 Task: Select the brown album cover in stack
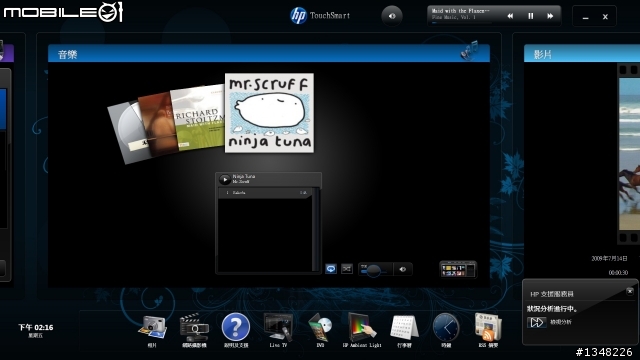tap(156, 124)
